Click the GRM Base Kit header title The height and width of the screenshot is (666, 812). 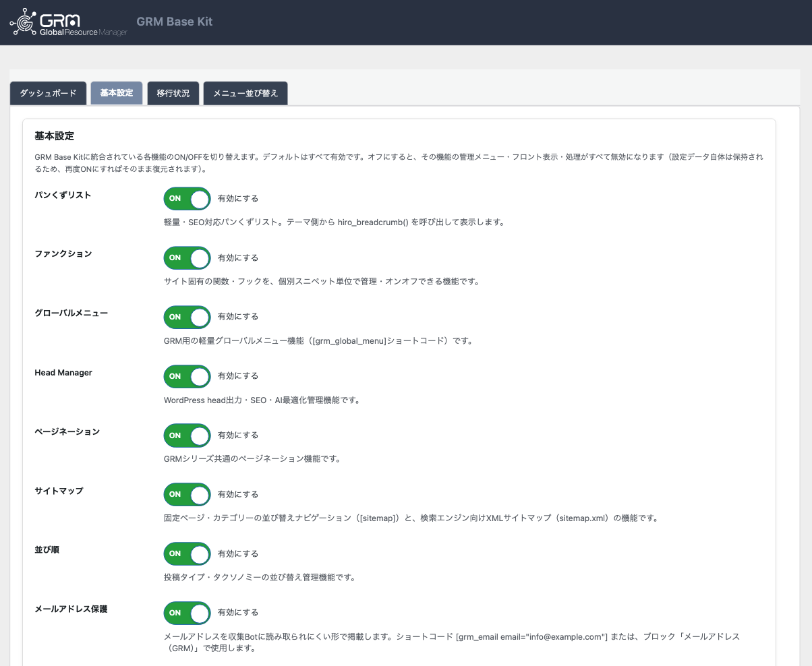(175, 22)
